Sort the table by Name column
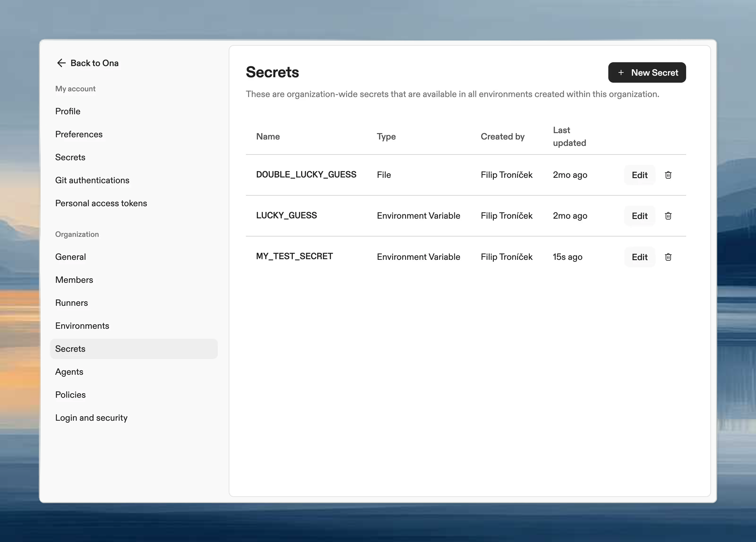 268,136
